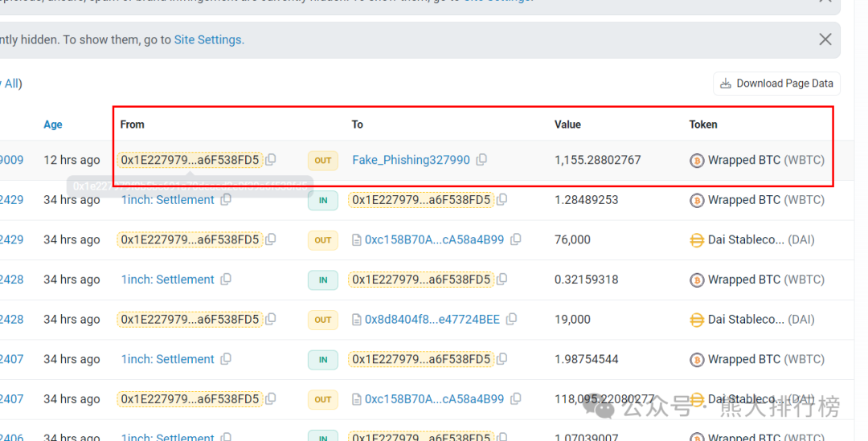
Task: Copy the 0x8d8404f8...e47724BEE address
Action: click(x=511, y=319)
